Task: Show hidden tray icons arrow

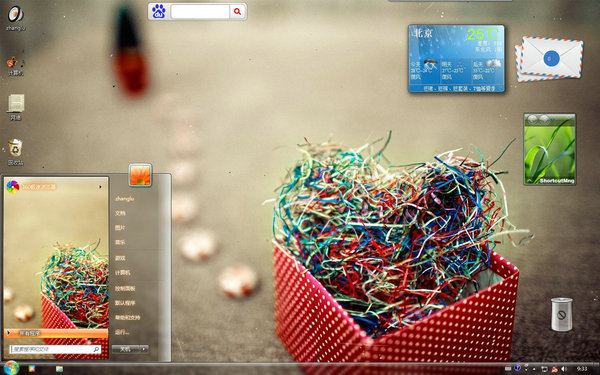Action: [534, 369]
